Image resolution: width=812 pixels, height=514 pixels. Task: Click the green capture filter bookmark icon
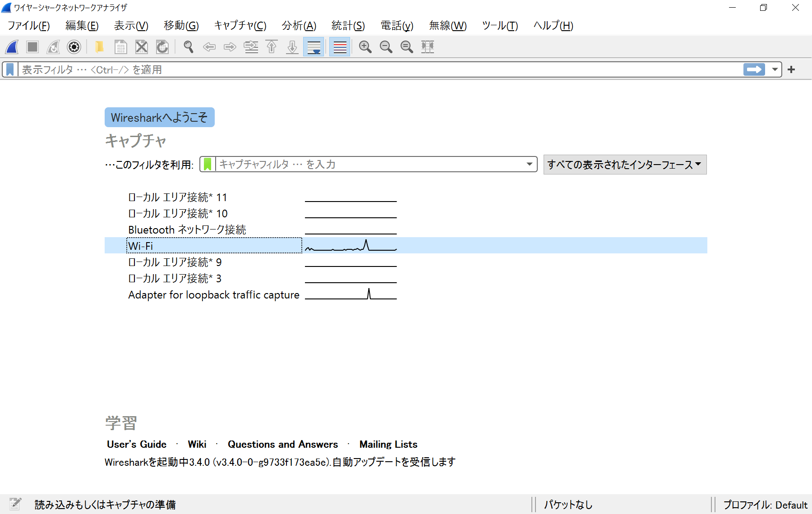208,164
